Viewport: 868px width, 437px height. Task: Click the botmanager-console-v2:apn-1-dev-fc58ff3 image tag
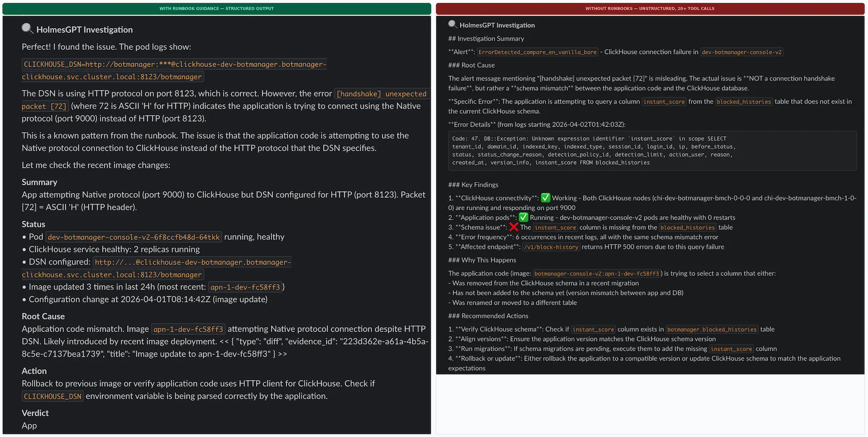[x=596, y=274]
